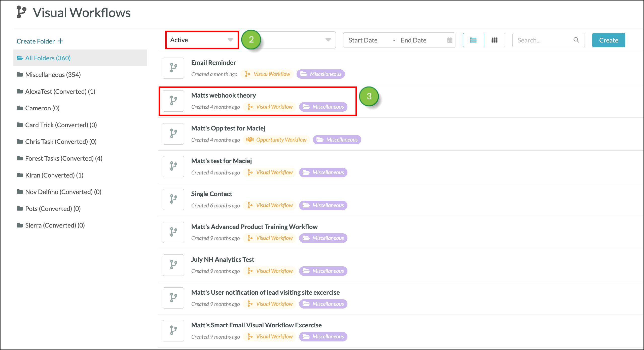Open the Forest Tasks (Converted) folder

(64, 158)
